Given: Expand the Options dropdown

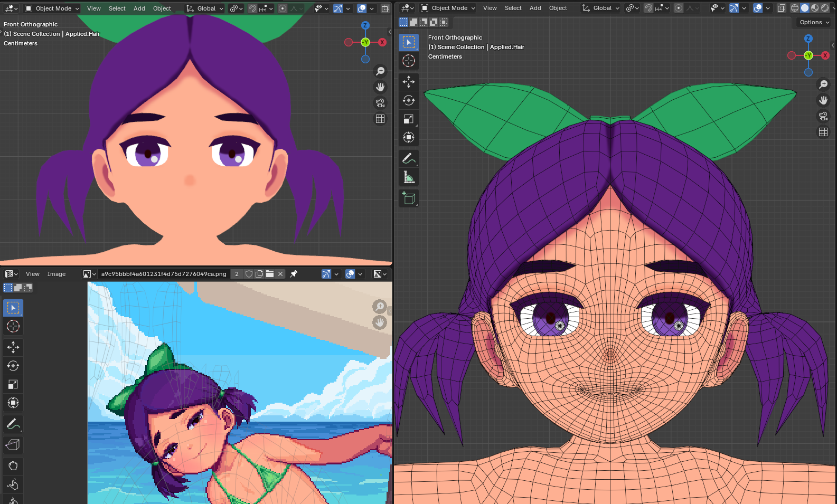Looking at the screenshot, I should (814, 22).
